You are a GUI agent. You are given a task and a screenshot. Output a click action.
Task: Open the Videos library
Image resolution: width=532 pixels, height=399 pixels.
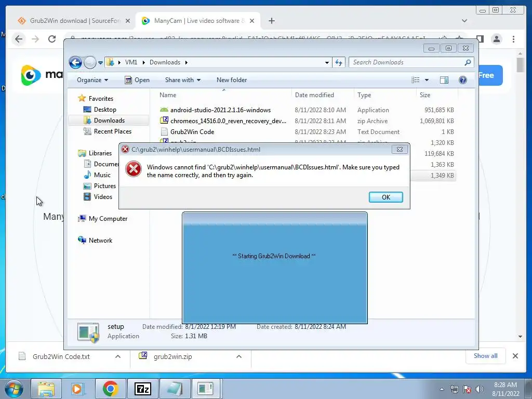pos(103,197)
